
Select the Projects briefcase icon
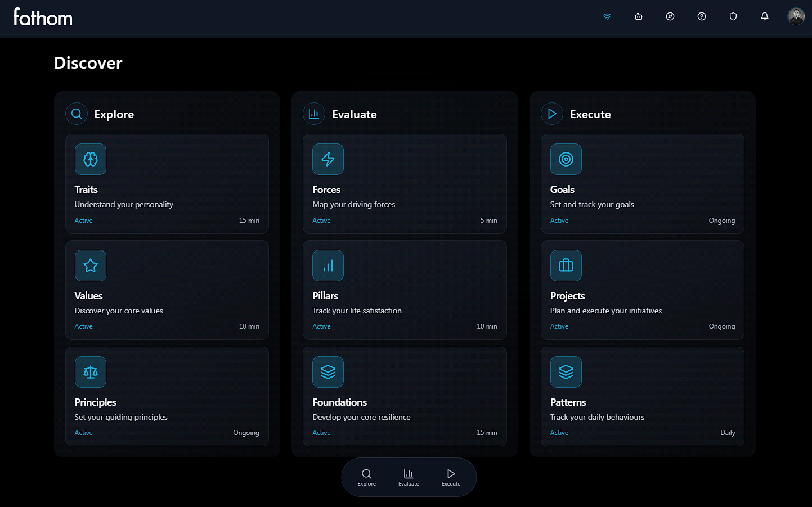tap(566, 265)
